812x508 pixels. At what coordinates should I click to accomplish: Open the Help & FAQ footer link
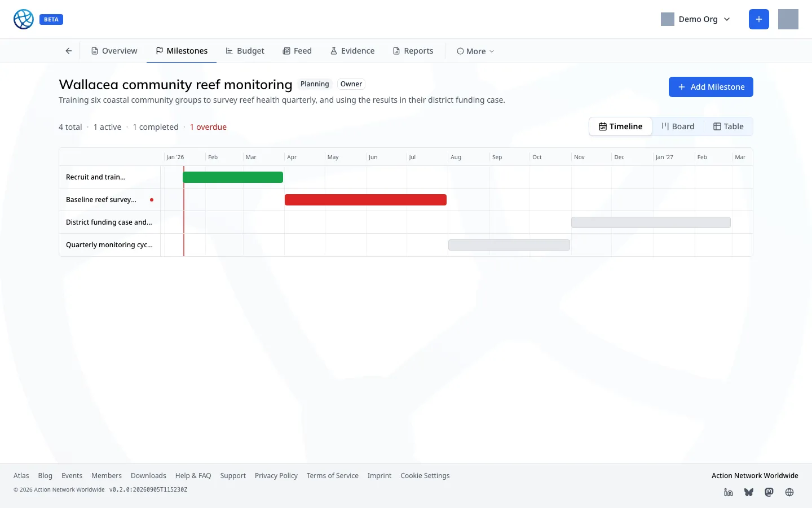pyautogui.click(x=193, y=476)
